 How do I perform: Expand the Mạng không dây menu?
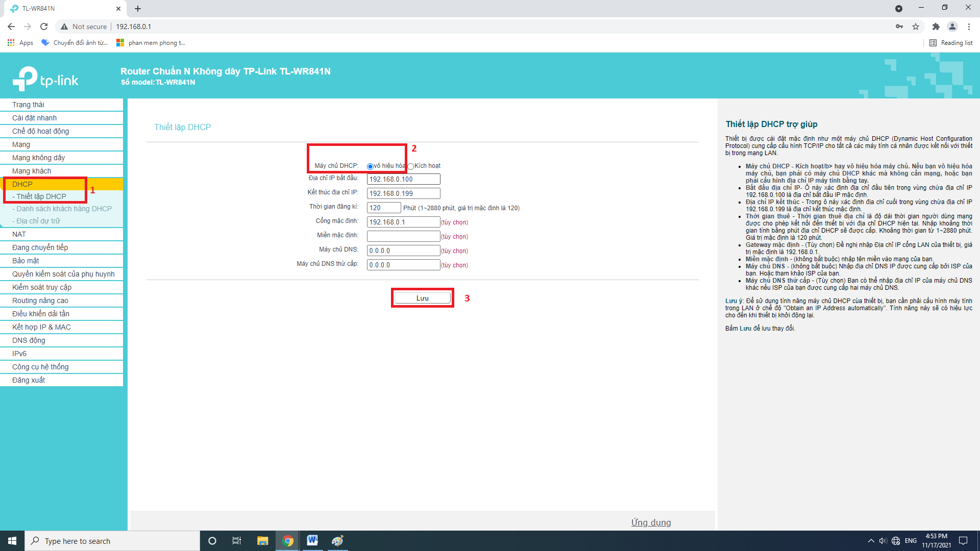tap(39, 158)
